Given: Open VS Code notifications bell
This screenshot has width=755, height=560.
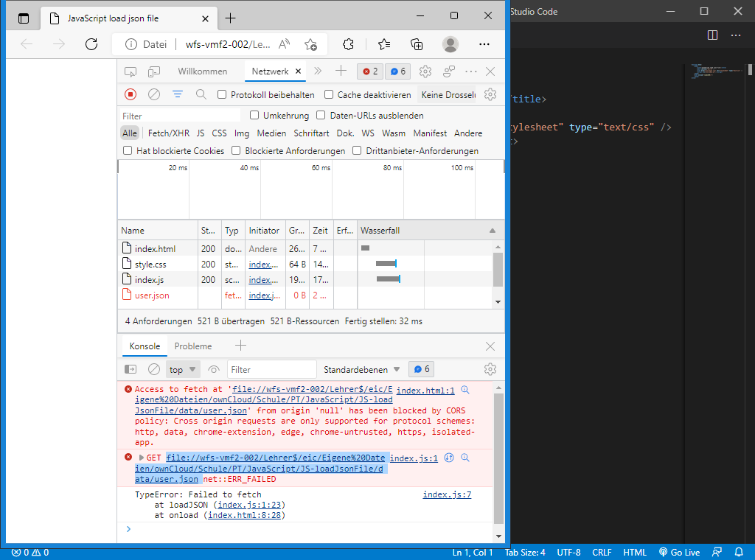Looking at the screenshot, I should pos(739,553).
